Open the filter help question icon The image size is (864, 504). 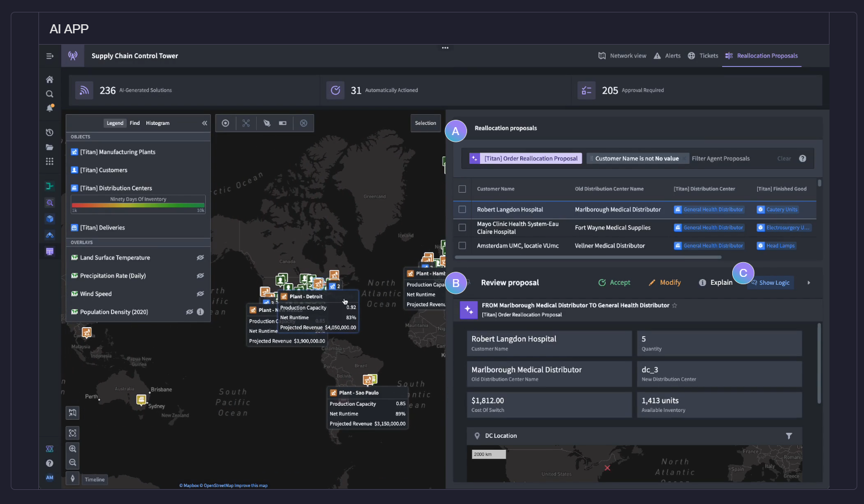coord(802,159)
